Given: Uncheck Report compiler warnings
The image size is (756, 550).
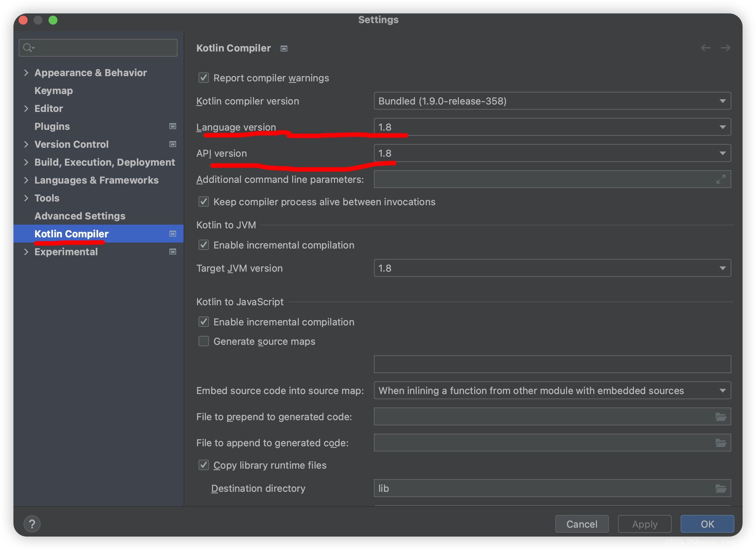Looking at the screenshot, I should [x=203, y=78].
